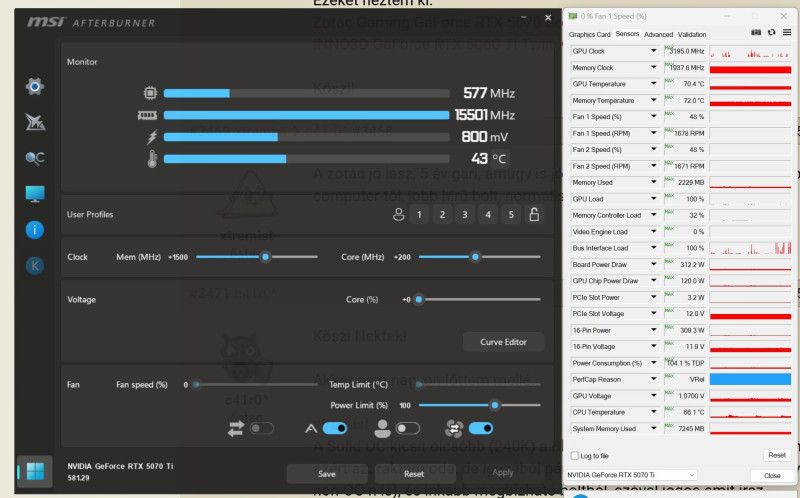Open GPU Clock sensor dropdown

(654, 51)
